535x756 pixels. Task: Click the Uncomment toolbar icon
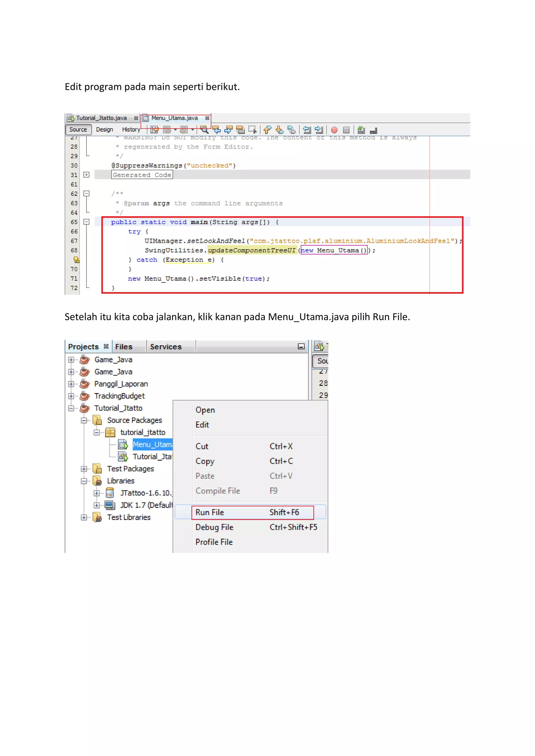[374, 130]
